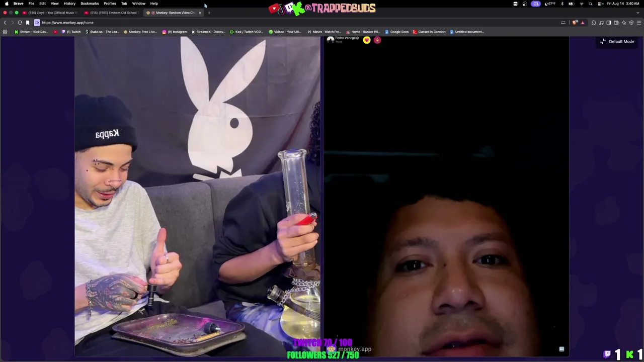
Task: Click the yellow heart like button
Action: 367,40
